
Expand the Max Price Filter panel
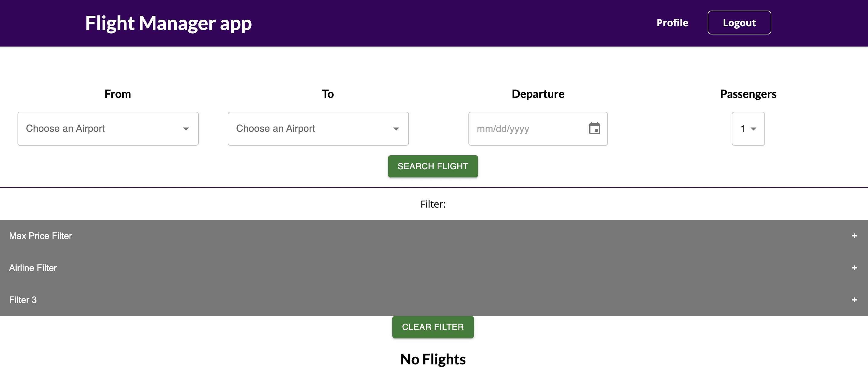pos(434,236)
